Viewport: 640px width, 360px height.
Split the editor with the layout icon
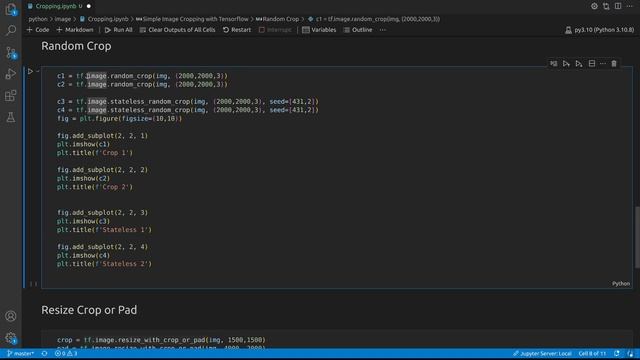point(618,6)
